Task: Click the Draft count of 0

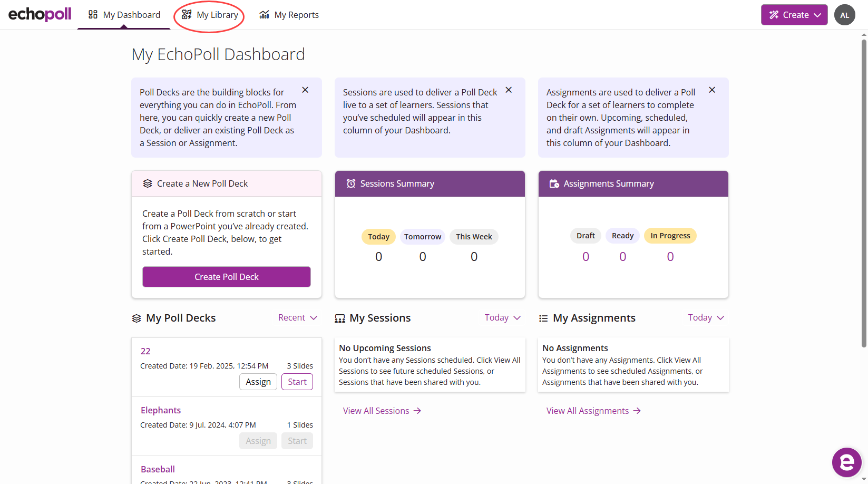Action: 586,257
